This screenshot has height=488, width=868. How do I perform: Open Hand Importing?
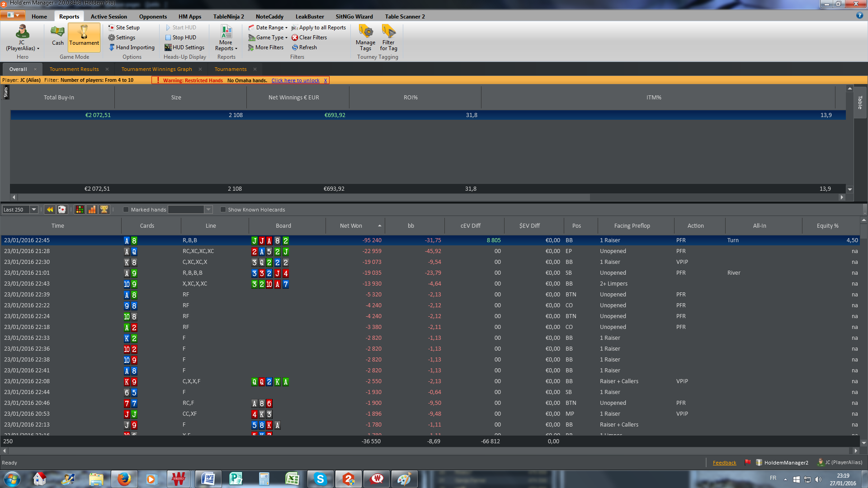(132, 47)
